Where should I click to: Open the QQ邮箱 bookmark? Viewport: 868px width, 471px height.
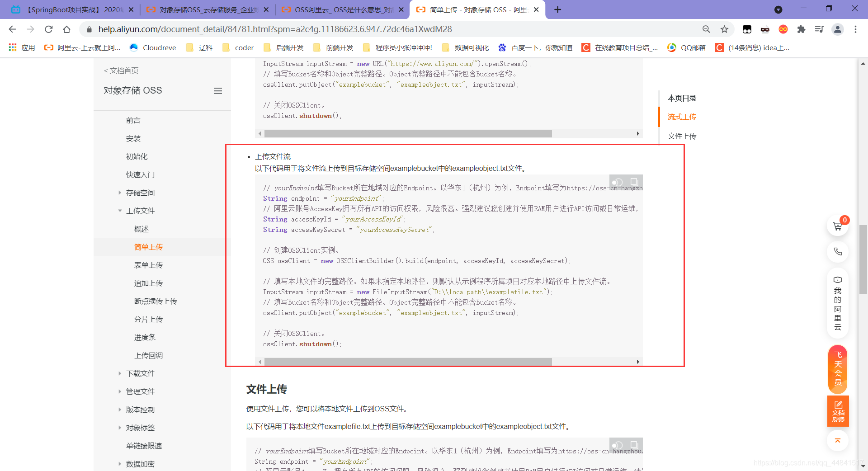(x=687, y=47)
